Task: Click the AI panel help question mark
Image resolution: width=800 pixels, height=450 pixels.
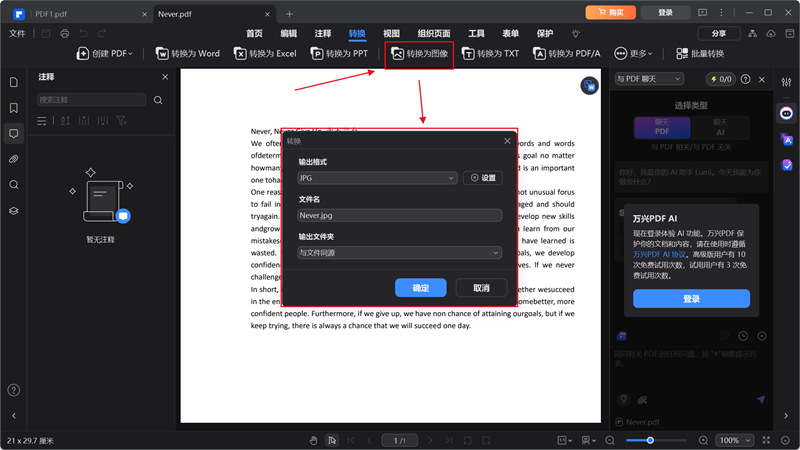Action: (745, 79)
